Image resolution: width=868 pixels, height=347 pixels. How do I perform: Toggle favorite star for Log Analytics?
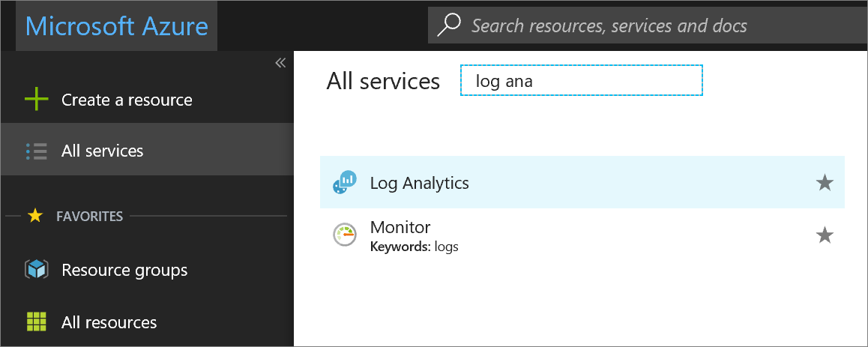(825, 182)
